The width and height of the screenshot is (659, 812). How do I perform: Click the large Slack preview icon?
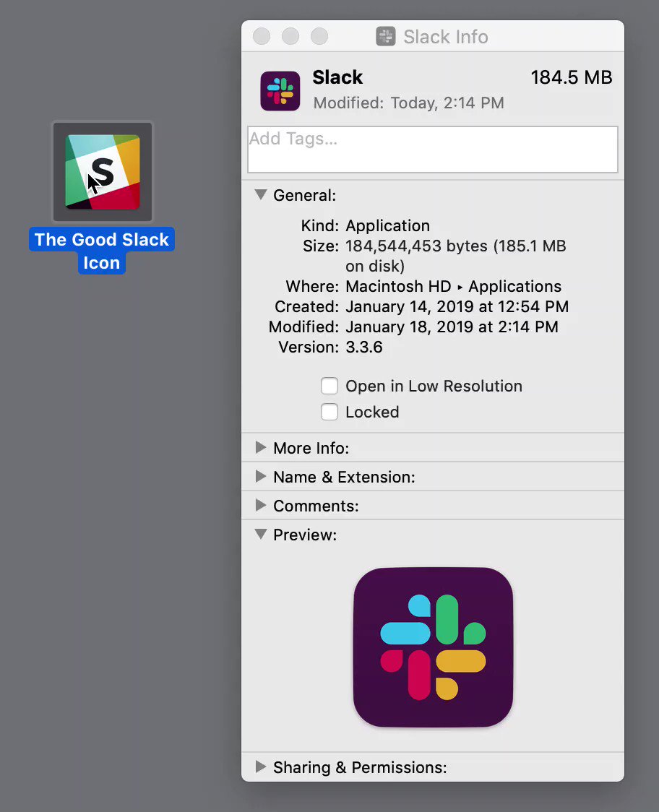coord(433,647)
